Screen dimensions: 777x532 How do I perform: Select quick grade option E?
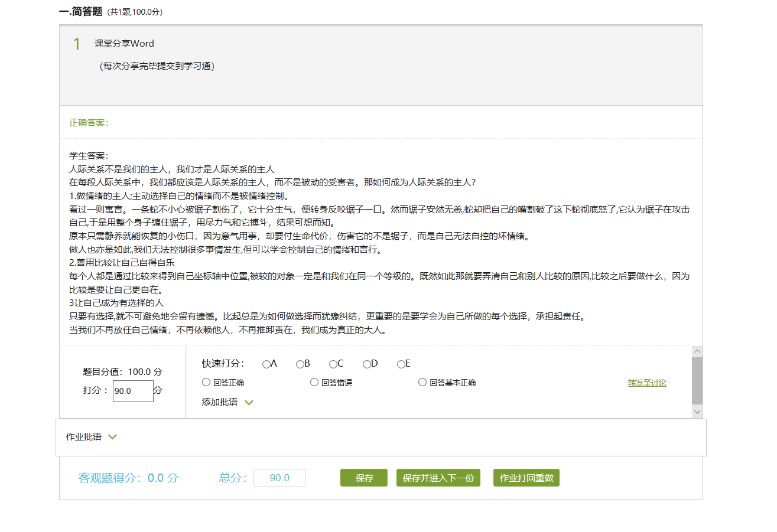401,364
